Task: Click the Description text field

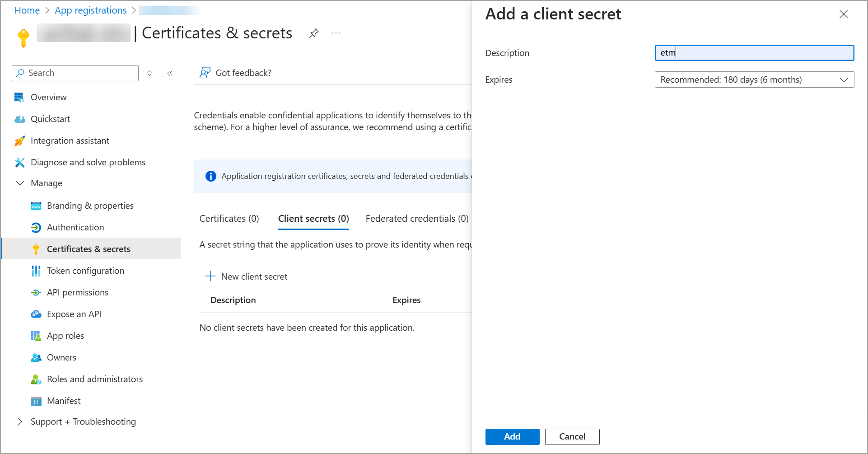Action: click(x=754, y=53)
